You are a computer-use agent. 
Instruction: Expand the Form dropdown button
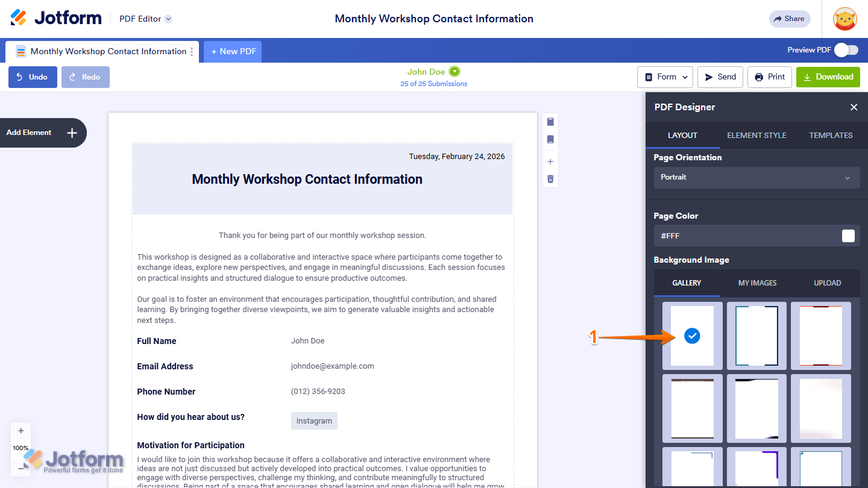(665, 77)
